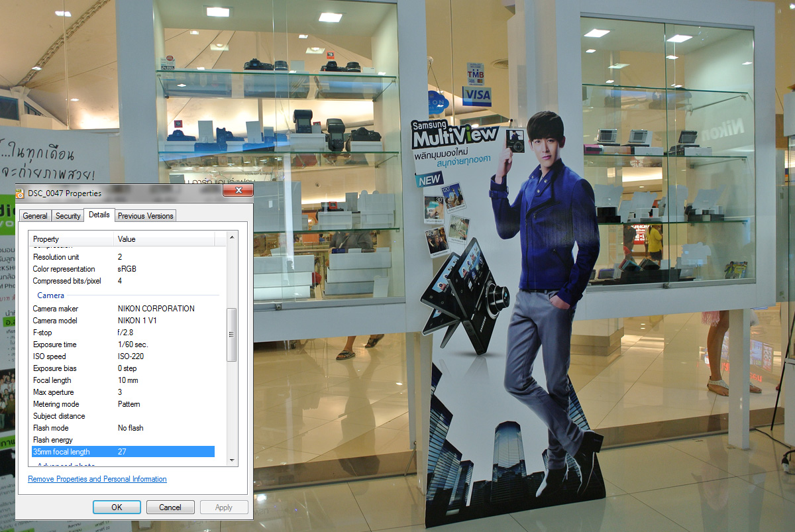
Task: Click the Details tab
Action: tap(99, 215)
